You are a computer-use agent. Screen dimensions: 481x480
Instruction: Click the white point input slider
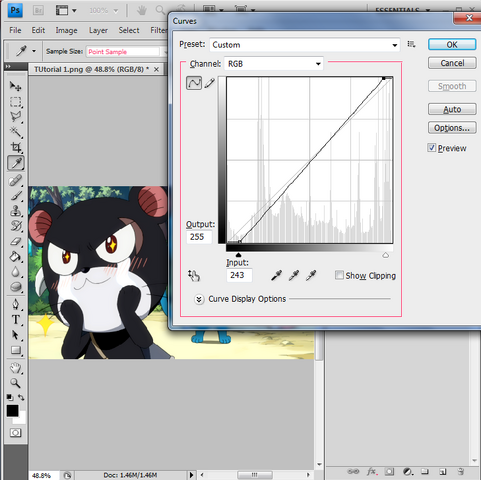(386, 255)
